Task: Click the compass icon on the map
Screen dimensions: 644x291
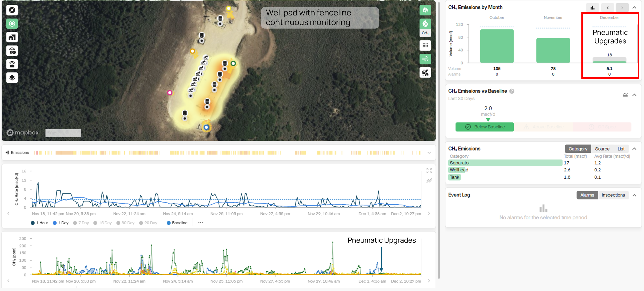Action: [x=12, y=10]
